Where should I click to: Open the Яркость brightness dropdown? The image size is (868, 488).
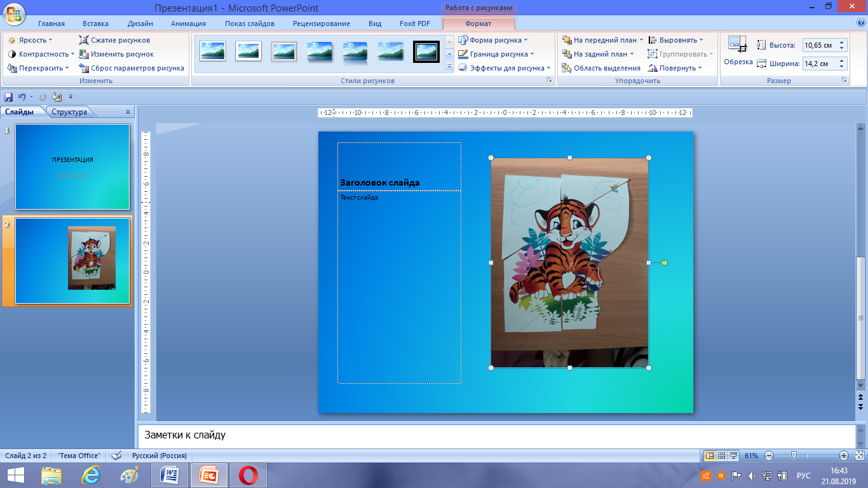(x=30, y=40)
